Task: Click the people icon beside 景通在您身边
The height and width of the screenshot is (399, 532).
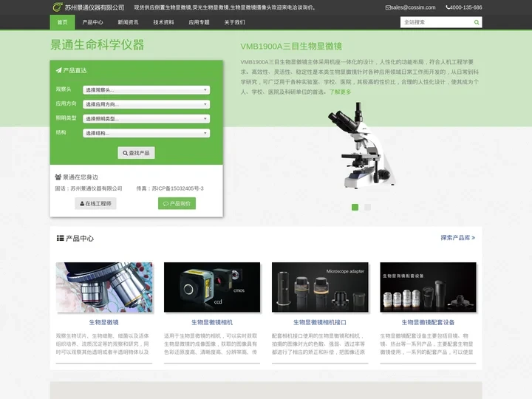Action: point(58,177)
